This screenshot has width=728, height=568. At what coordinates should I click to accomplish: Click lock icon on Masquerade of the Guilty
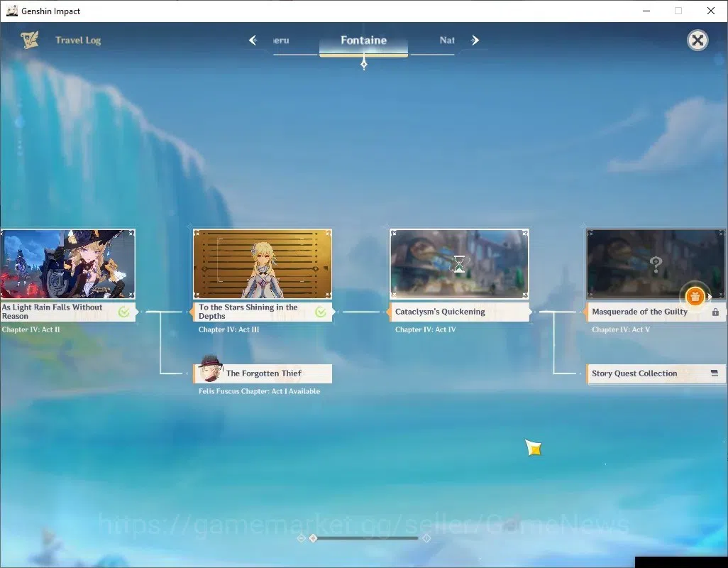pyautogui.click(x=715, y=312)
